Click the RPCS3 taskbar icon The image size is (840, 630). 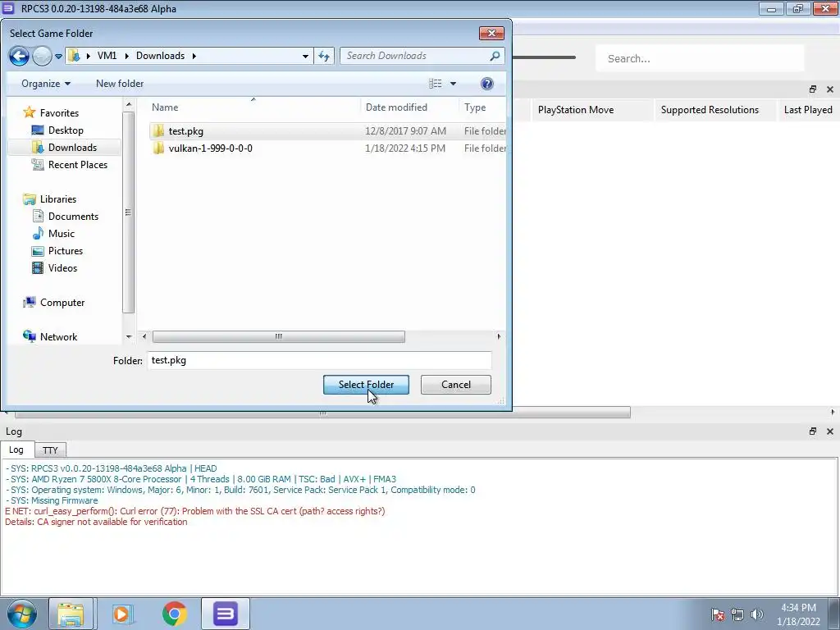(x=226, y=614)
